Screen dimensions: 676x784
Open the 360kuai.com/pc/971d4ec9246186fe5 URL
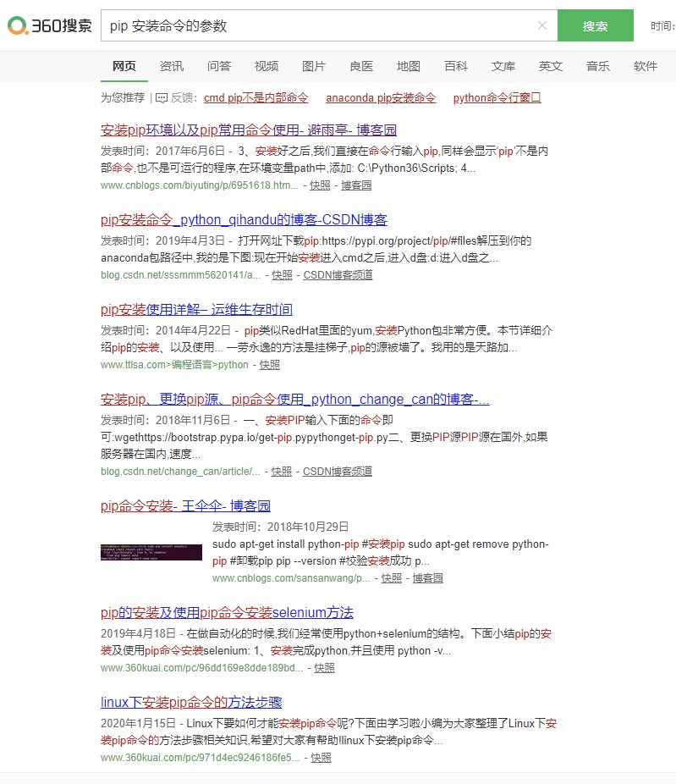(x=200, y=758)
